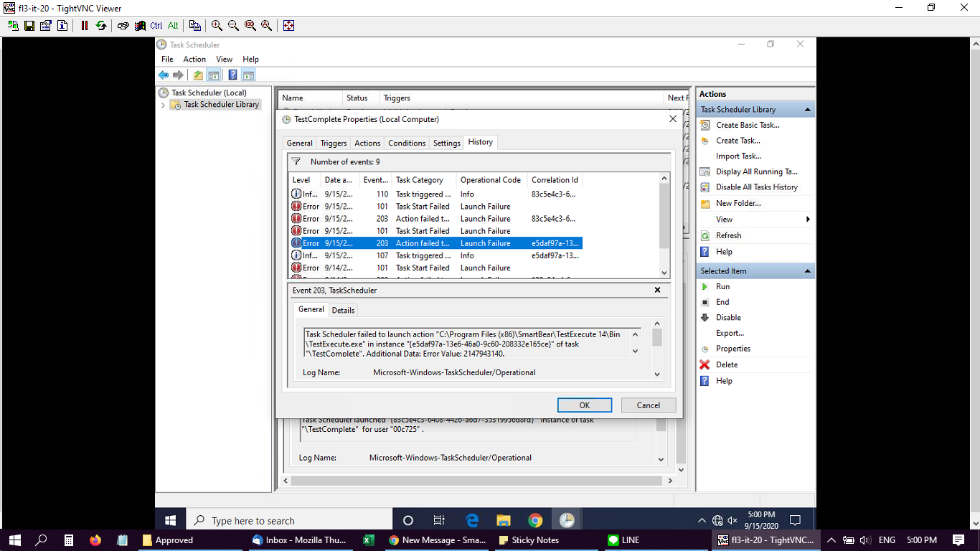
Task: Toggle the Alt key modifier in the toolbar
Action: 173,25
